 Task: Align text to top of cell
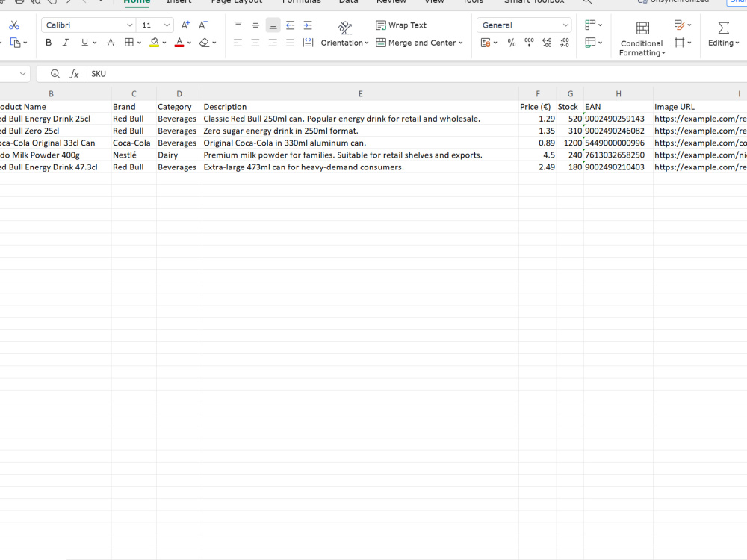pos(238,25)
